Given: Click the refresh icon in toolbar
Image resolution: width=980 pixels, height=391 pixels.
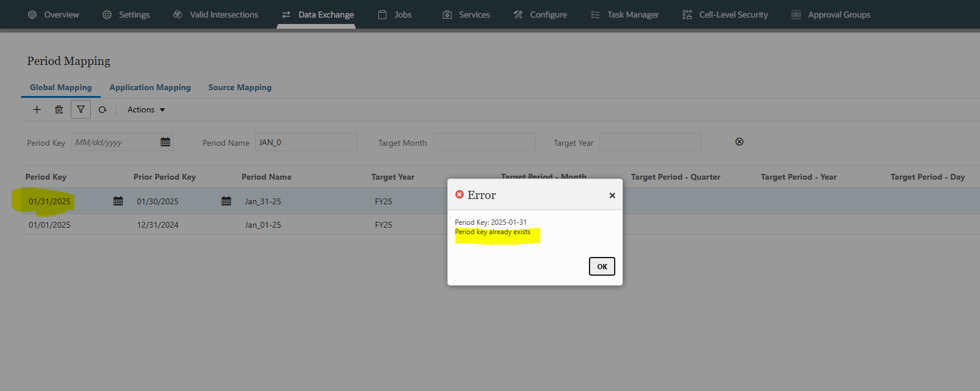Looking at the screenshot, I should click(x=102, y=109).
